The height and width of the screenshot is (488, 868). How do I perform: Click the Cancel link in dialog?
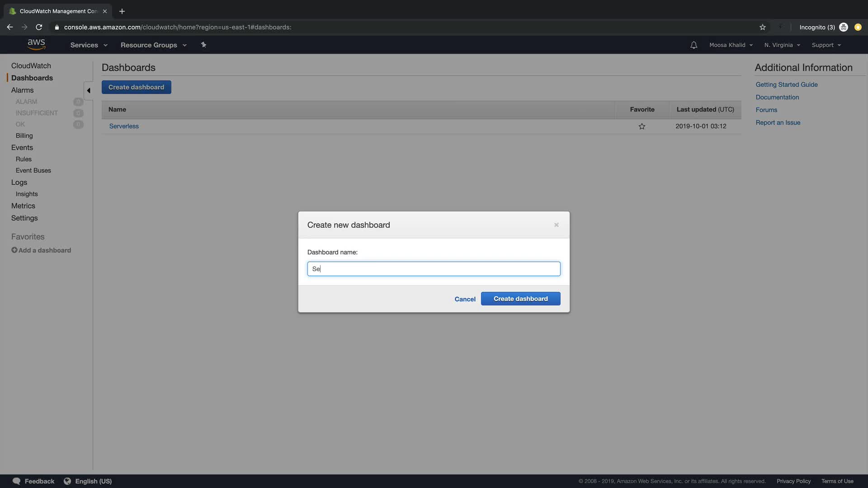coord(465,299)
